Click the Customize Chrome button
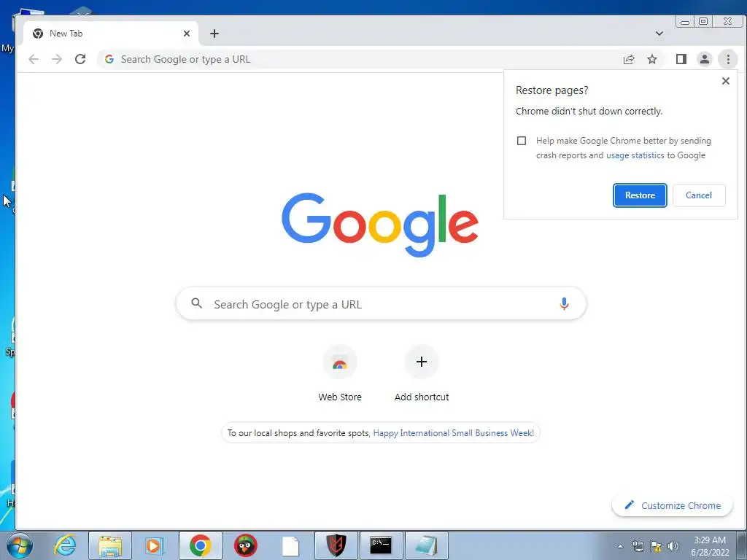 (672, 505)
